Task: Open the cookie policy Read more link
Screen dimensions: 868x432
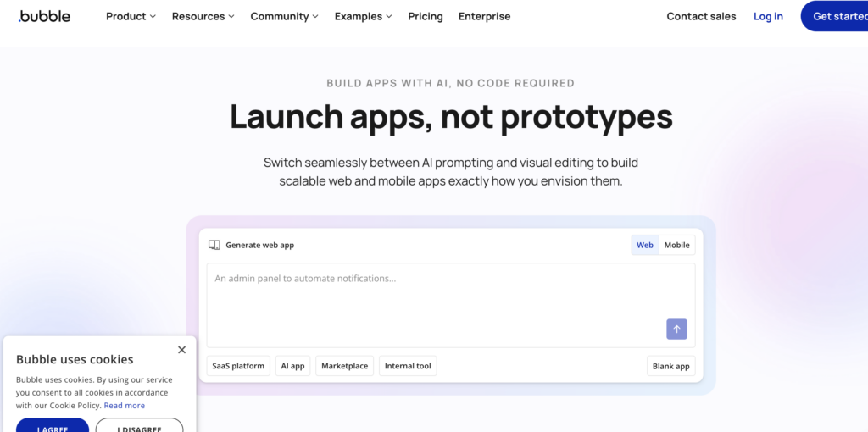Action: (125, 406)
